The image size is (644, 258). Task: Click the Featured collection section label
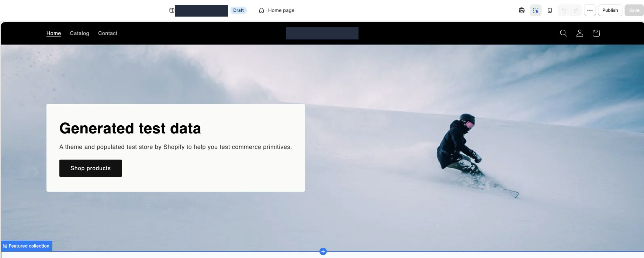(27, 246)
